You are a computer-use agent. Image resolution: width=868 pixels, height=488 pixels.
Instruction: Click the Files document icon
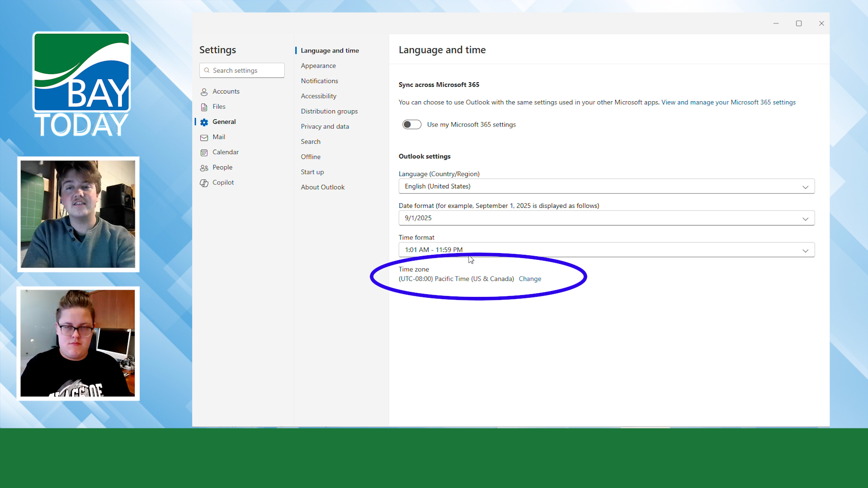coord(204,107)
